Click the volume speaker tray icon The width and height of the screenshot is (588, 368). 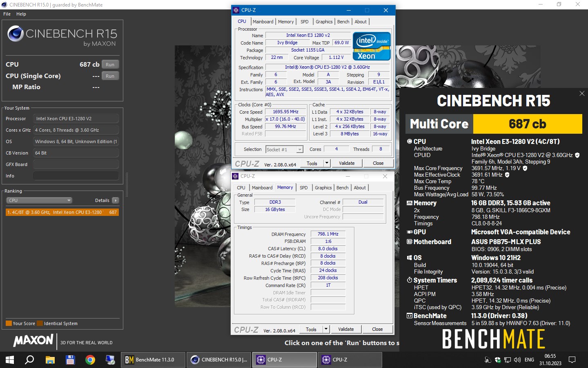517,360
